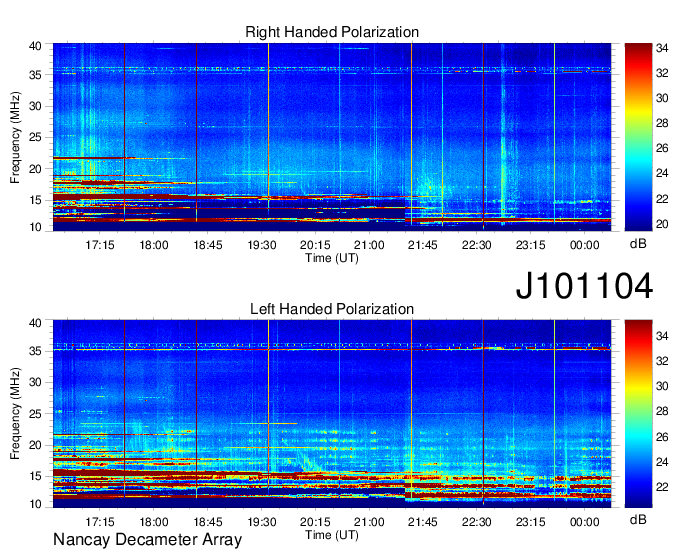Image resolution: width=680 pixels, height=552 pixels.
Task: Click 26 dB tick on Right Handed color bar
Action: pos(662,149)
